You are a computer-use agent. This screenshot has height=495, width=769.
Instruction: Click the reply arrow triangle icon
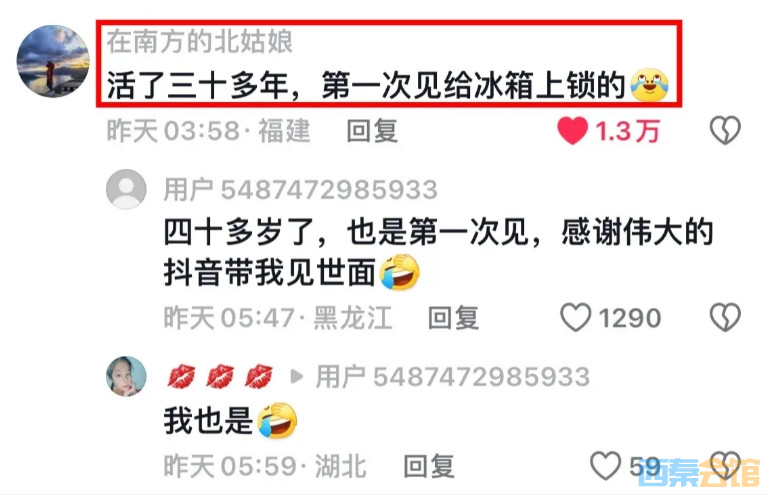[x=296, y=377]
